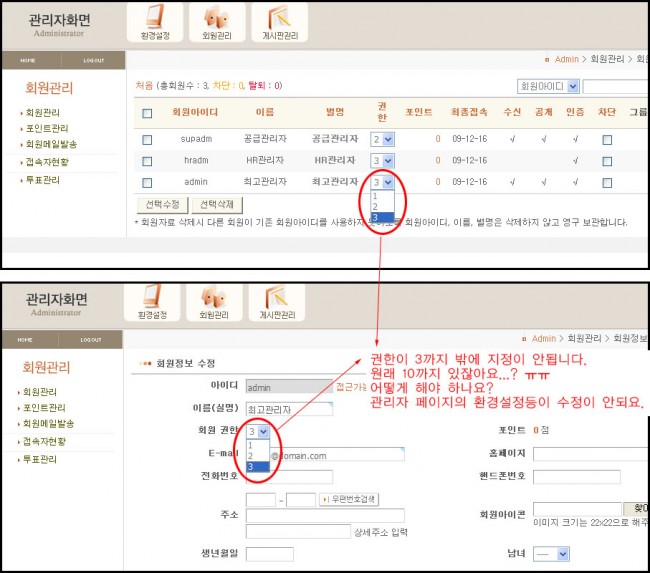Sort by 최종접속 column header

pos(469,112)
